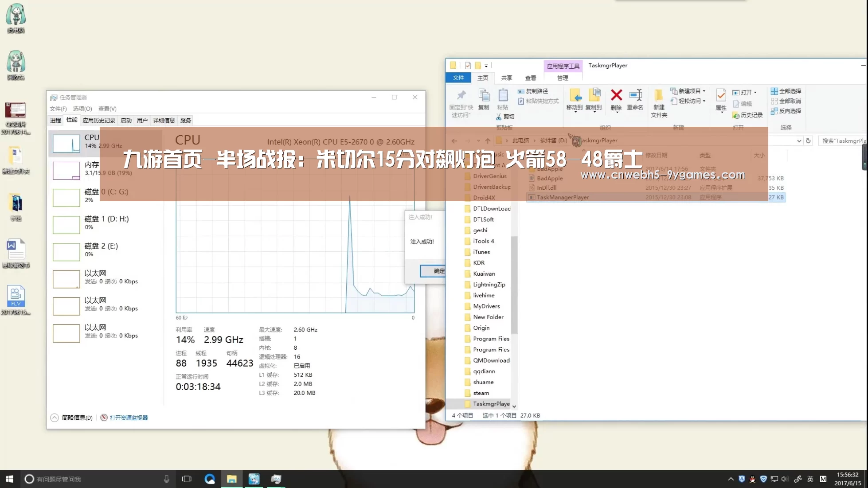Click the volume icon in system tray

click(785, 479)
